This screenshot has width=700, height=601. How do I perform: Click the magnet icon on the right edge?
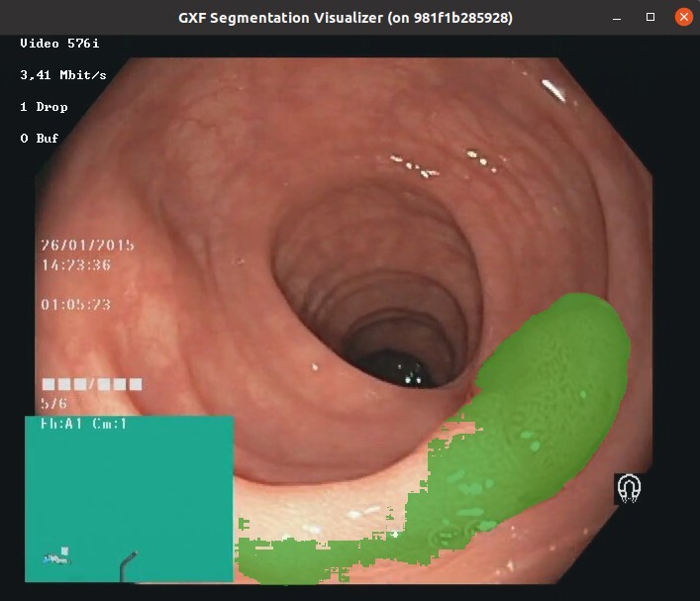(x=629, y=488)
